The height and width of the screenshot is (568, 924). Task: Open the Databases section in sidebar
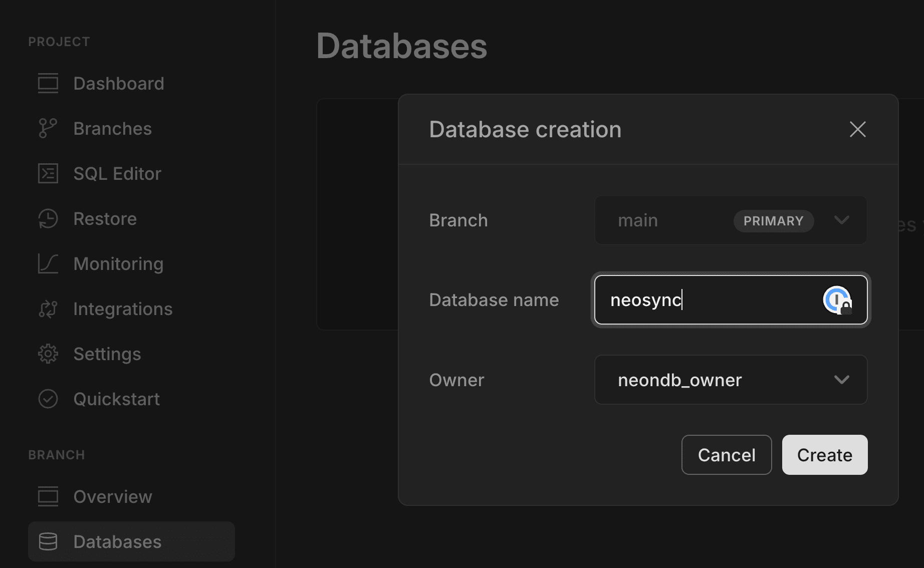point(117,541)
